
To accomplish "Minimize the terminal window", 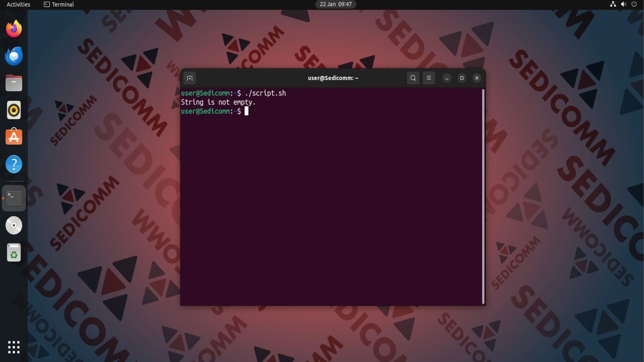I will click(447, 78).
